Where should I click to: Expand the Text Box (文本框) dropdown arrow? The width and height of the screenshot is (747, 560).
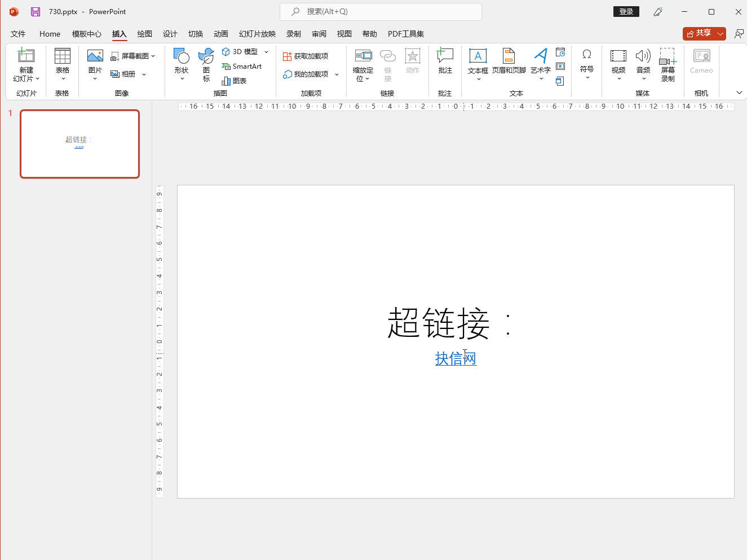[x=478, y=79]
